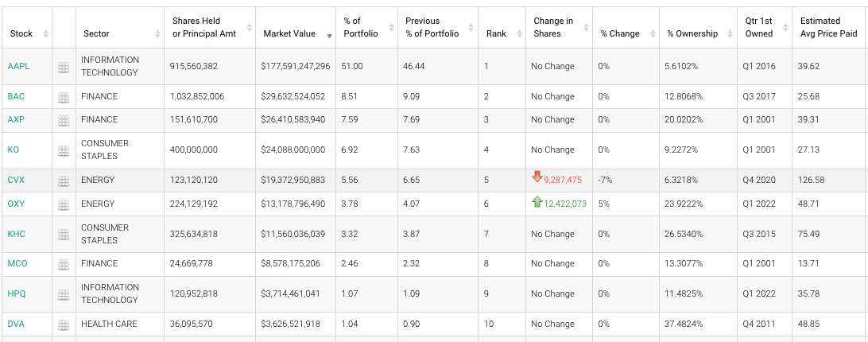868x342 pixels.
Task: Click the shares held value 400,000,000
Action: coord(194,150)
